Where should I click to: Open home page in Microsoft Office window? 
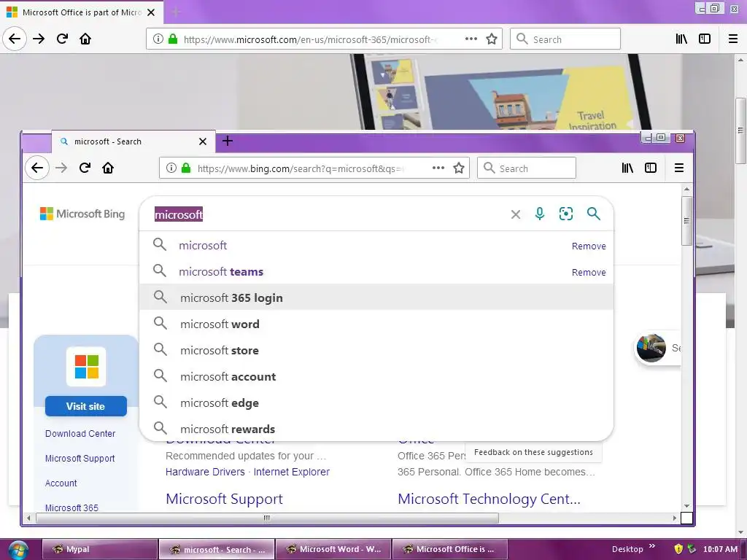(x=85, y=39)
